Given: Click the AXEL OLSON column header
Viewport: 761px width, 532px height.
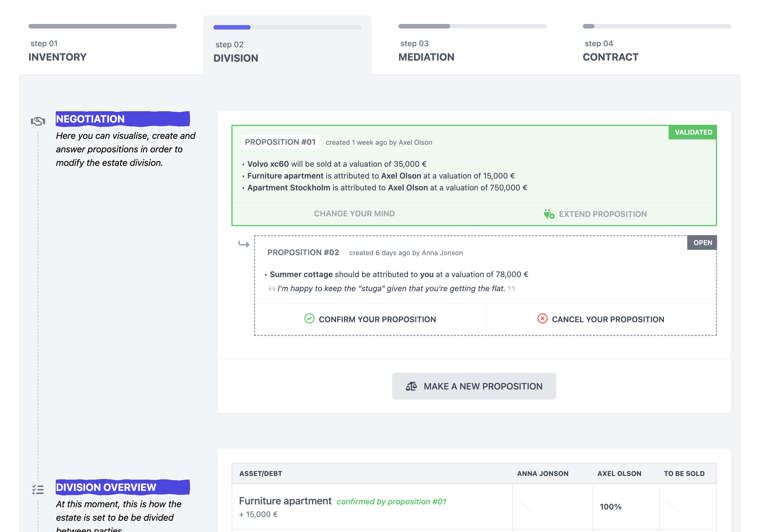Looking at the screenshot, I should pyautogui.click(x=619, y=474).
